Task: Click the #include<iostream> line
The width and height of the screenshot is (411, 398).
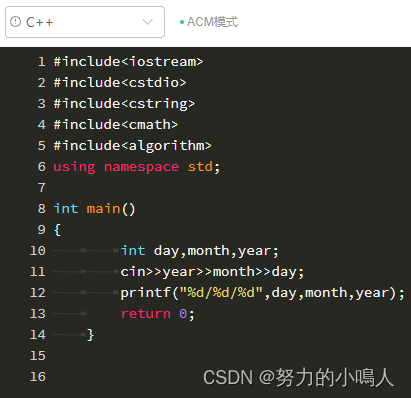Action: click(128, 62)
